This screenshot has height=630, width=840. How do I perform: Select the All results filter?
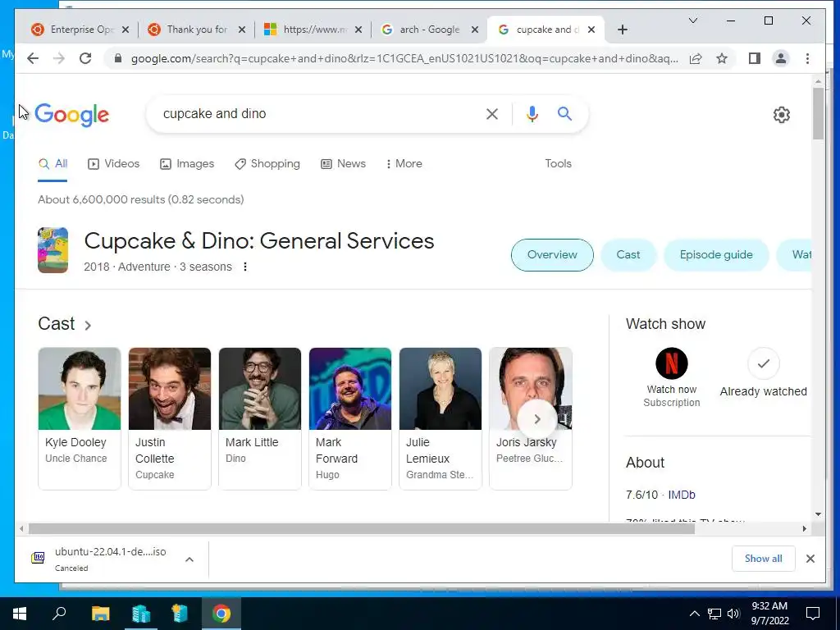(x=52, y=164)
